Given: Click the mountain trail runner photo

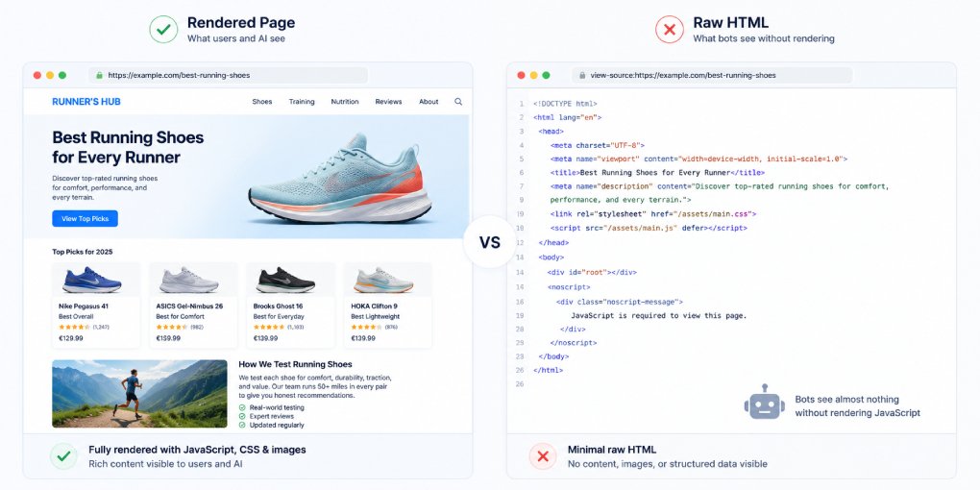Looking at the screenshot, I should 139,394.
